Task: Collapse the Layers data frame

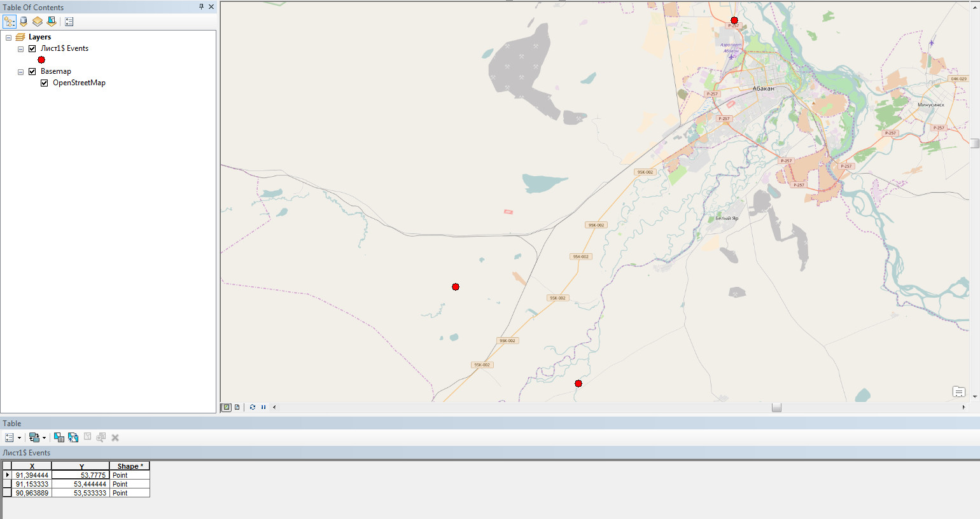Action: 8,38
